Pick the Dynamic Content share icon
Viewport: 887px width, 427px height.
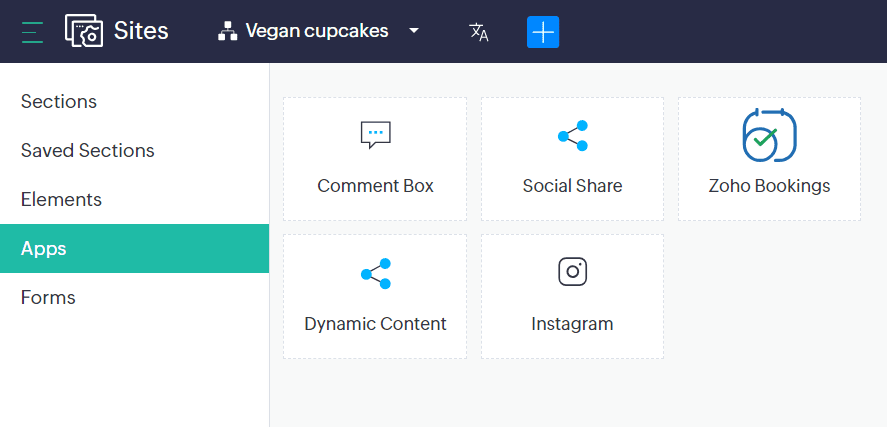click(x=375, y=273)
